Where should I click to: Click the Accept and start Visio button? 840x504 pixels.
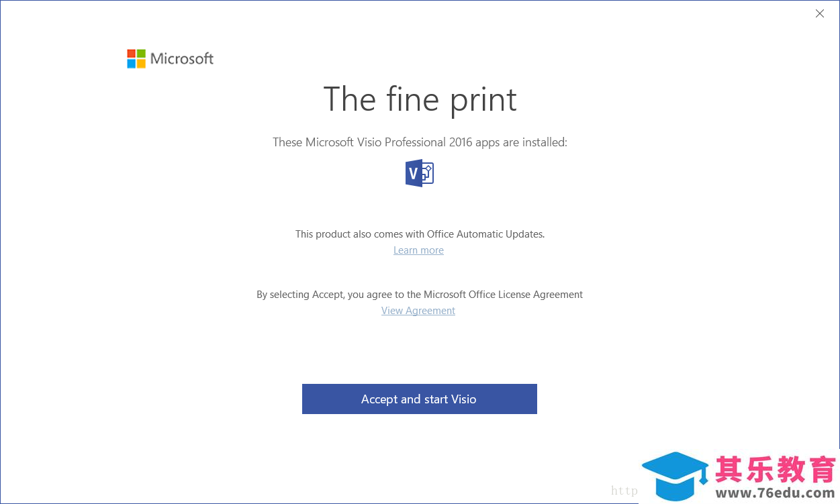419,399
